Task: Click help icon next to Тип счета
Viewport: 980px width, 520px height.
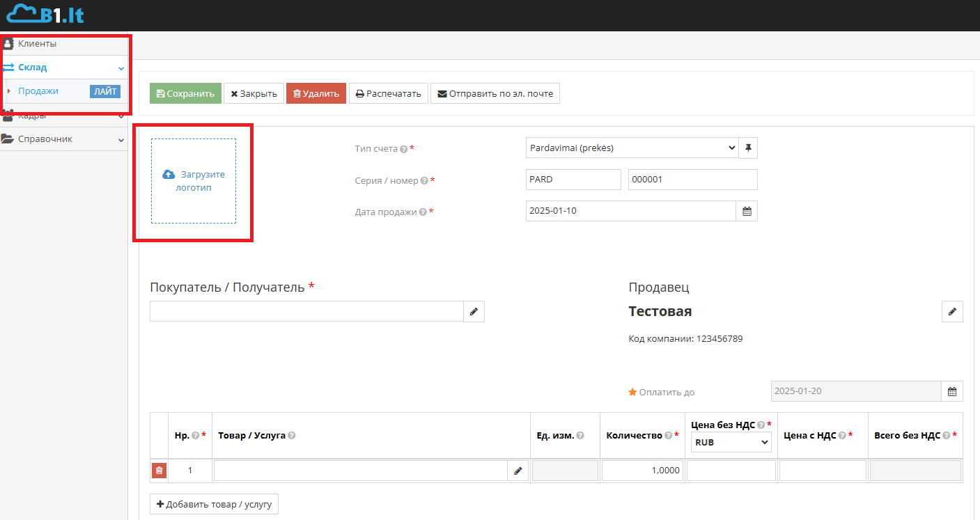Action: point(403,149)
